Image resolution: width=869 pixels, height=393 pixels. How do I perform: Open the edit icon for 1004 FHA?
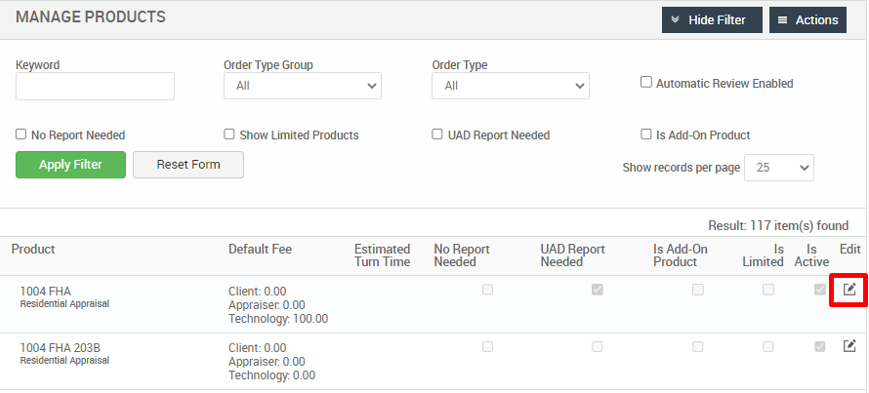click(850, 289)
